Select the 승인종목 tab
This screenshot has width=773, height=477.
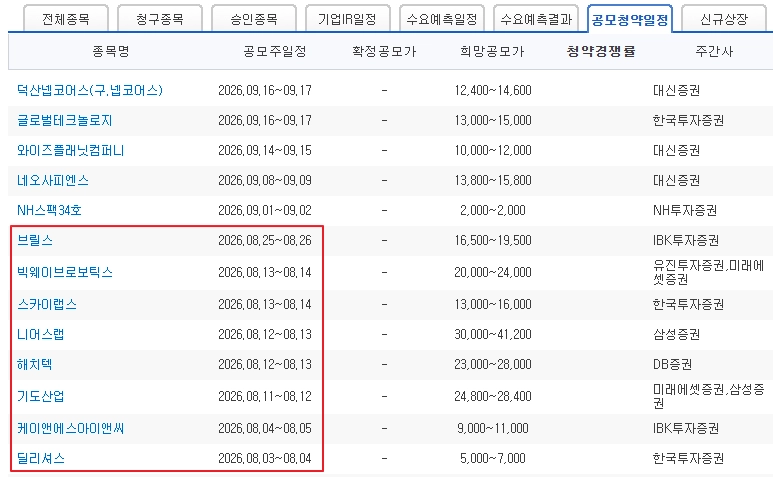click(x=254, y=19)
